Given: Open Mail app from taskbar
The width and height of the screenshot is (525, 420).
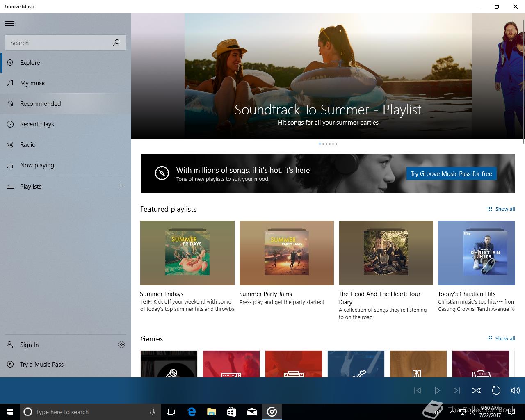Looking at the screenshot, I should tap(251, 412).
